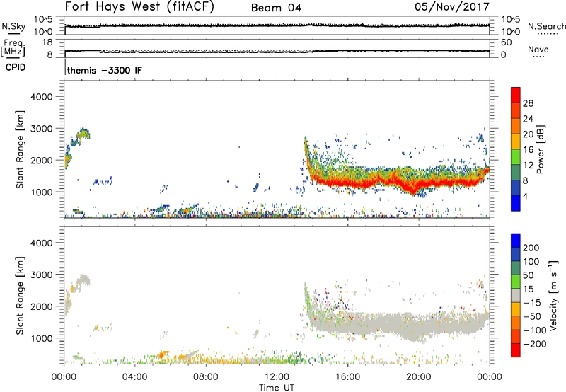Click the red top of power colorbar
The height and width of the screenshot is (392, 566).
coord(516,95)
